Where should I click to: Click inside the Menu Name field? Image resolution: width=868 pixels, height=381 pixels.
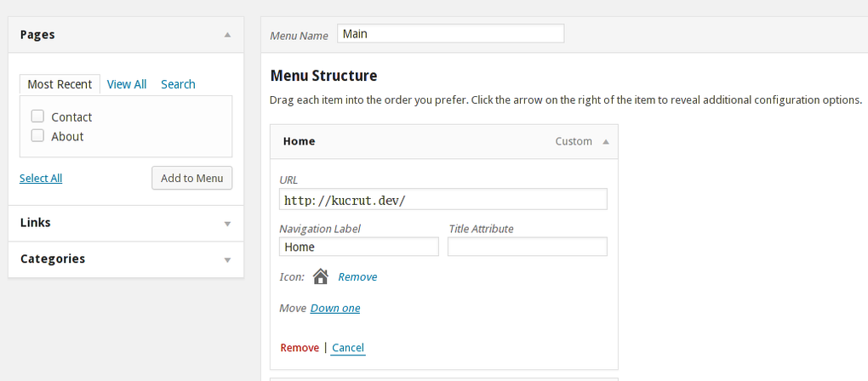[x=450, y=34]
